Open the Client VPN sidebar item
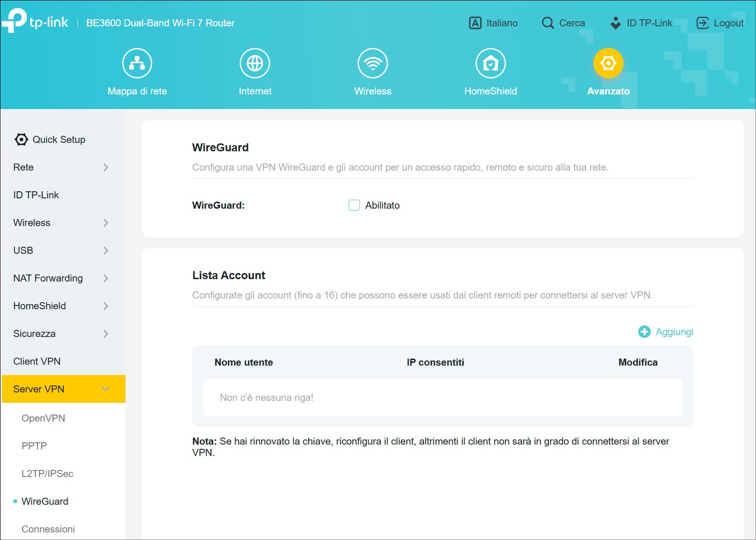756x540 pixels. click(x=37, y=361)
